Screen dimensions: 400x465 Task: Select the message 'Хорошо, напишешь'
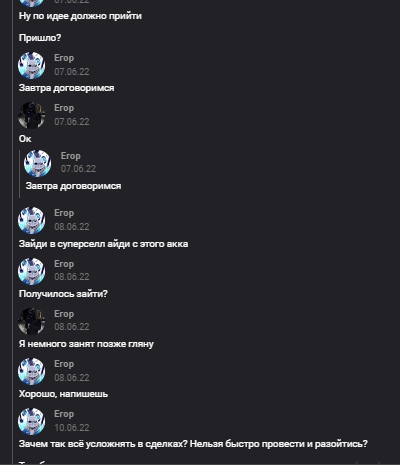(x=63, y=394)
